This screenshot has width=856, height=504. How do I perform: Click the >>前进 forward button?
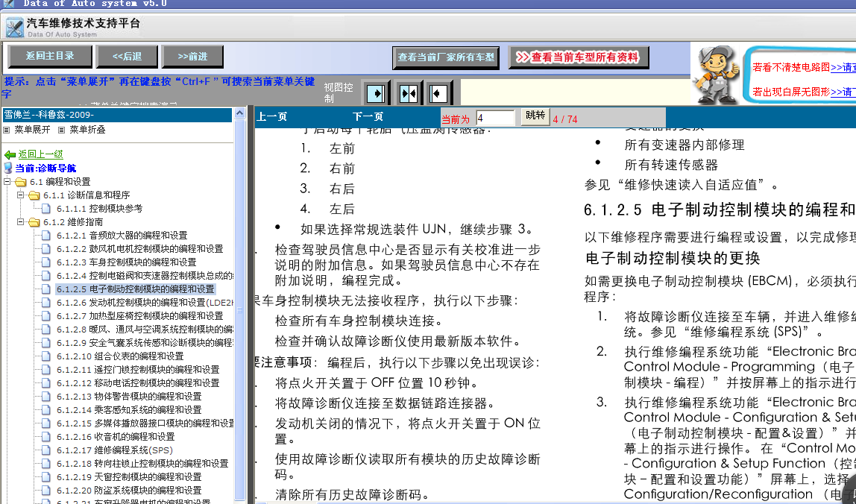click(x=192, y=56)
